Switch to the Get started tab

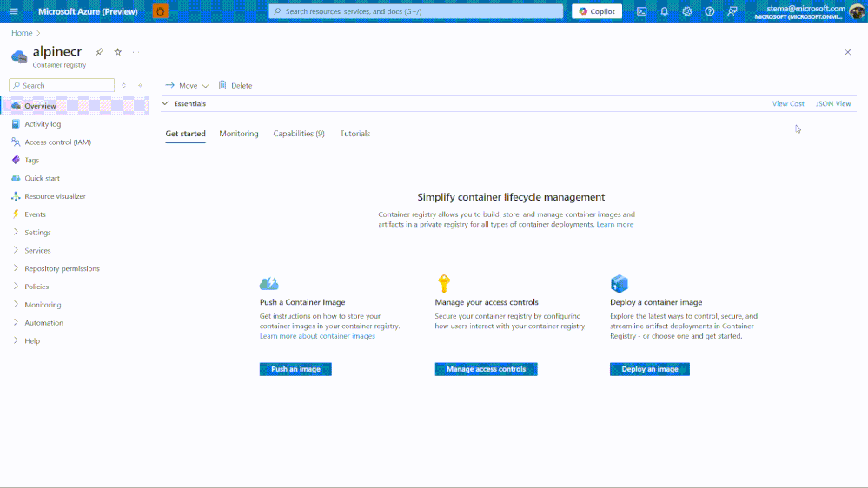point(185,134)
